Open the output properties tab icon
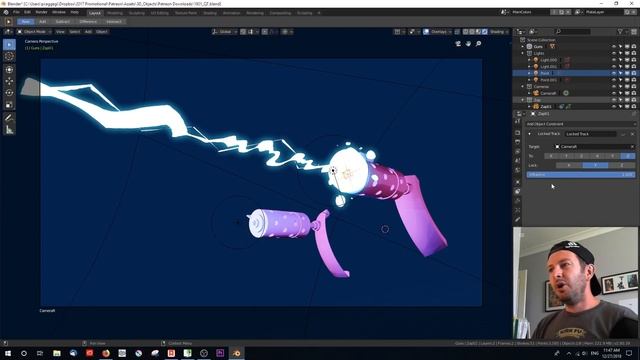The width and height of the screenshot is (640, 360). pos(518,142)
